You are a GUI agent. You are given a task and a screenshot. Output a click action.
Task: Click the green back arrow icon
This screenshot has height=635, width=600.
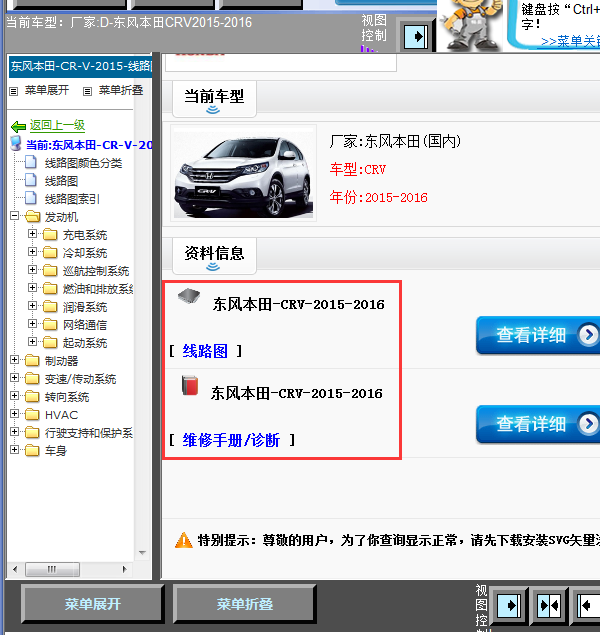19,127
